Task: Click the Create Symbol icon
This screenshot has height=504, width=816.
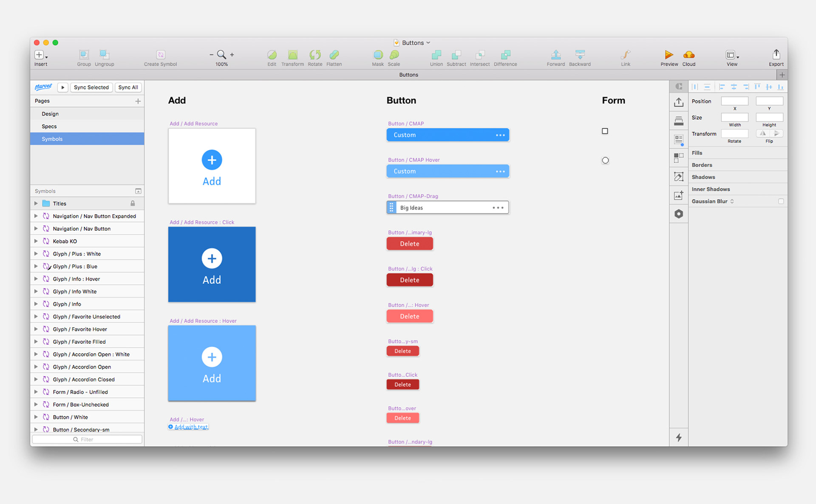Action: [161, 54]
